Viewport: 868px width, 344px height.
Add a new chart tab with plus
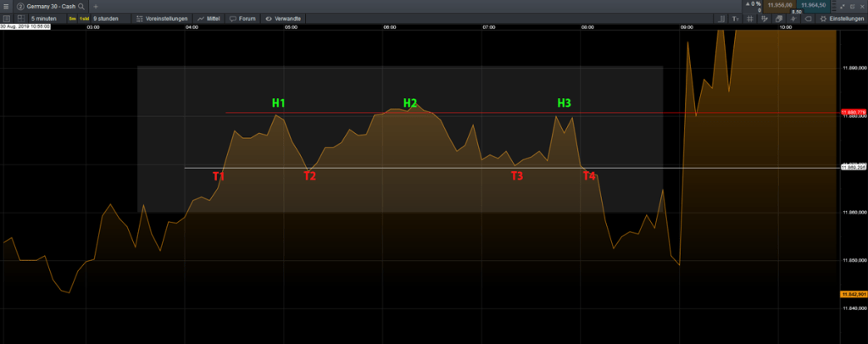96,6
